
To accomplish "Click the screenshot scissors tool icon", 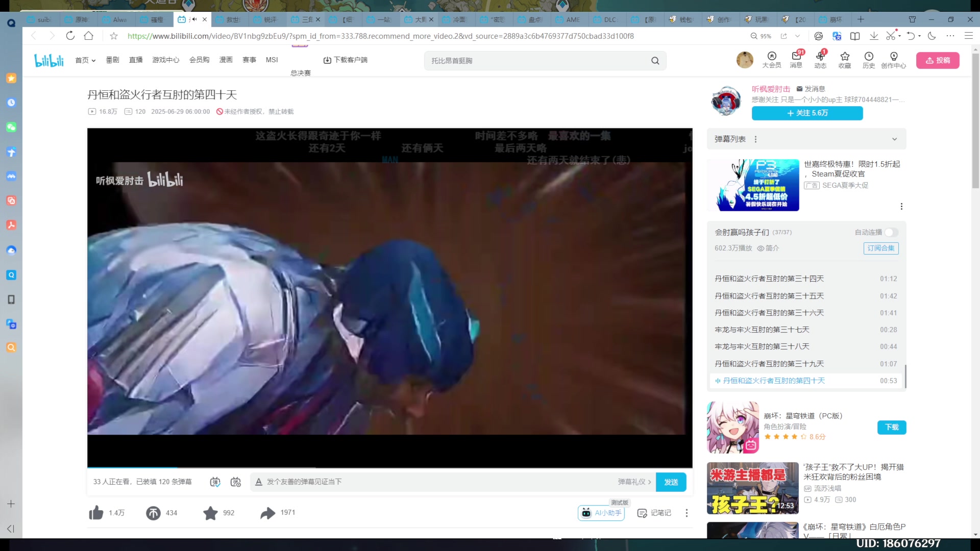I will pyautogui.click(x=891, y=36).
